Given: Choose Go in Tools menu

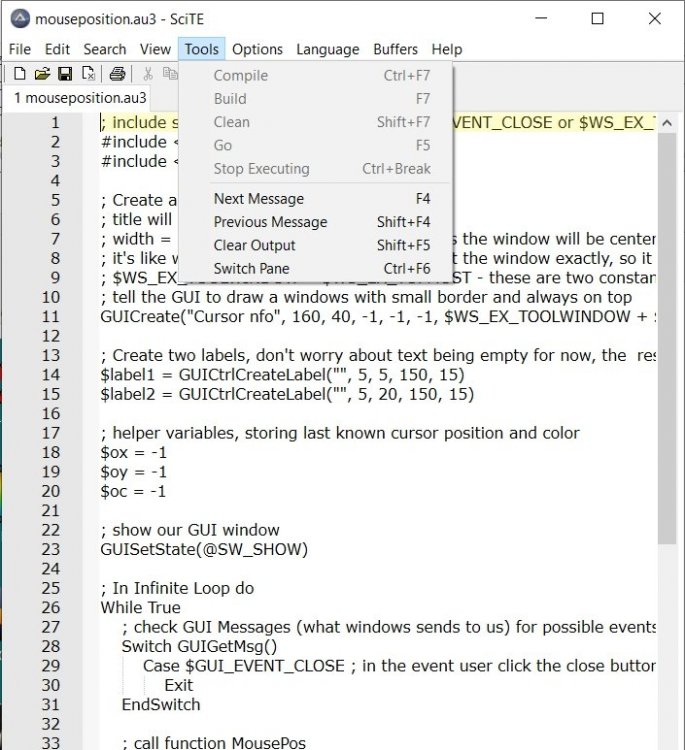Looking at the screenshot, I should point(316,145).
